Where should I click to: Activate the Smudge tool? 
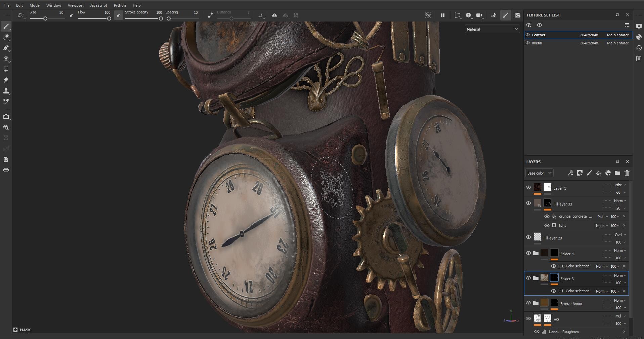point(6,80)
